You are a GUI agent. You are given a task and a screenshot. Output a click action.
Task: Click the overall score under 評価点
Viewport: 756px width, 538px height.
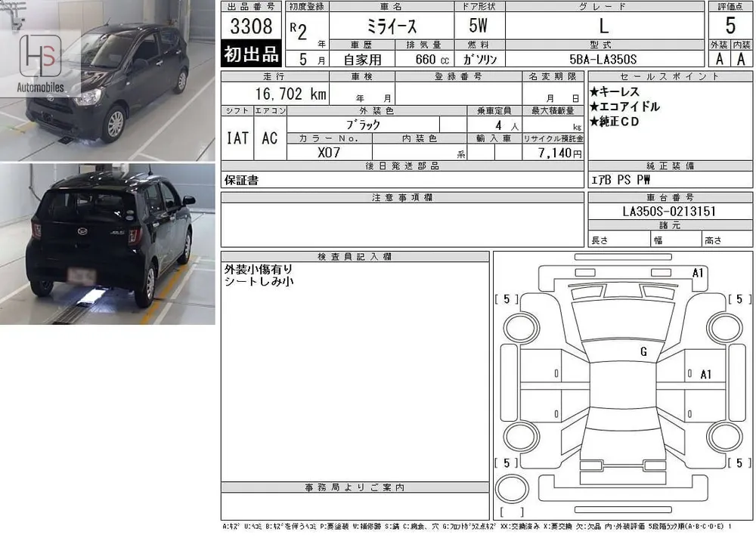[x=730, y=26]
